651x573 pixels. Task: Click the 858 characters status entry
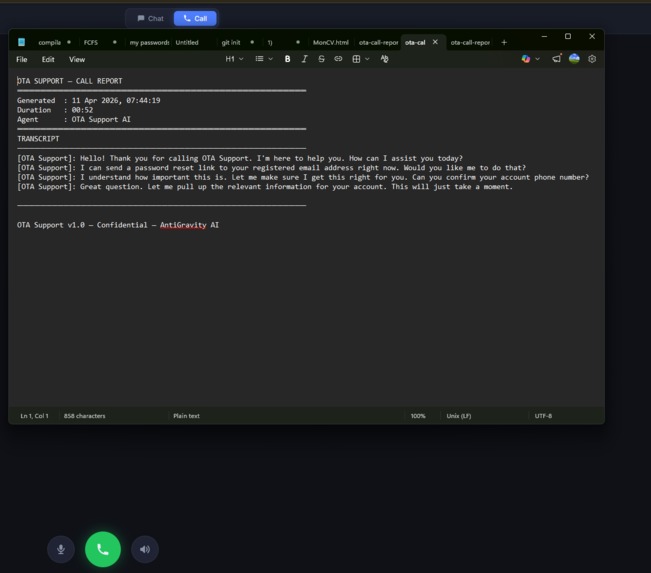coord(84,416)
